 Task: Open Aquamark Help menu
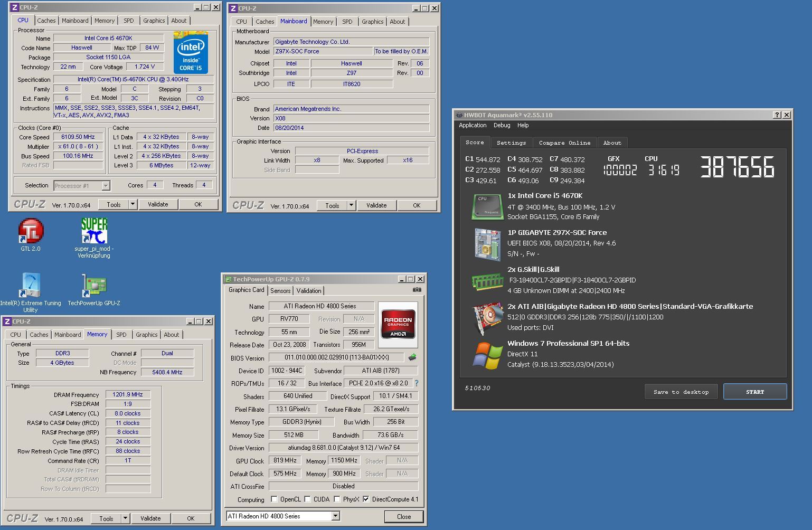point(523,125)
